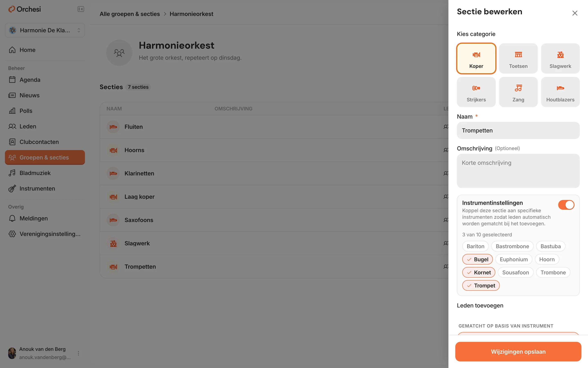Screen dimensions: 588x368
Task: Select the Euphonium instrument chip
Action: pyautogui.click(x=513, y=259)
